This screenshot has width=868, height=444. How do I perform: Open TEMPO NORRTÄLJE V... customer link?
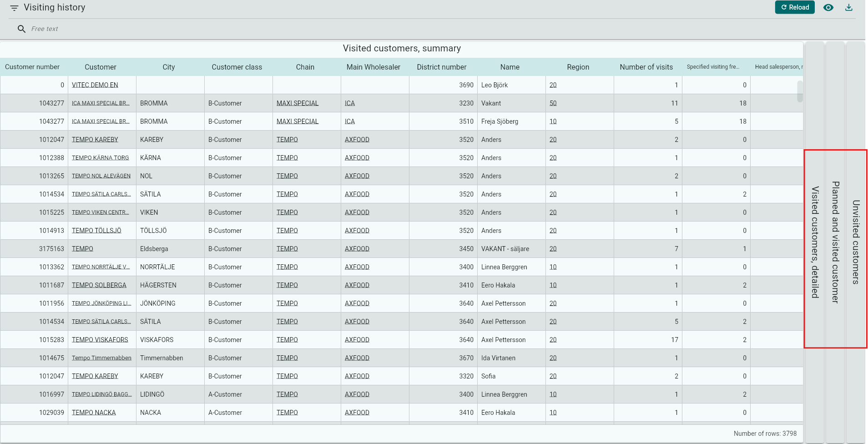(x=101, y=267)
